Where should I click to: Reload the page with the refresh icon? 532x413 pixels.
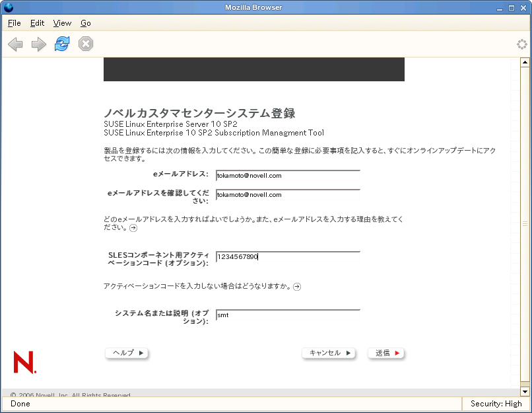62,44
